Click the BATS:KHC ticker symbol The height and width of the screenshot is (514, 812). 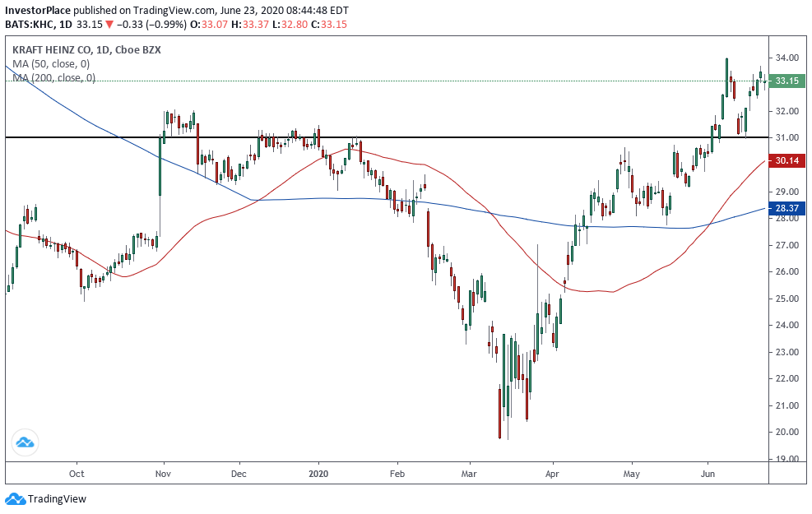[30, 25]
